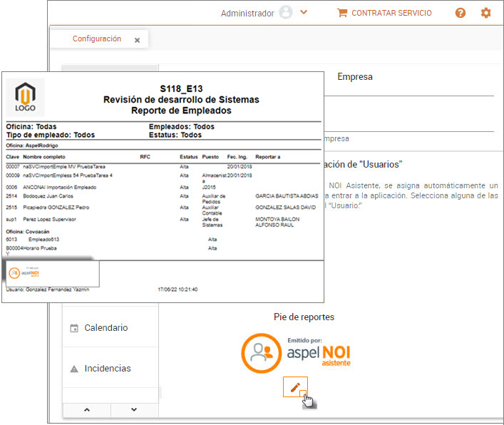
Task: Open the Calendario menu item
Action: click(x=106, y=328)
